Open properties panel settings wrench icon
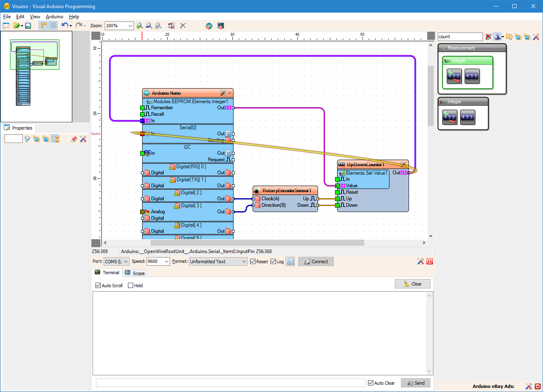 coord(83,139)
